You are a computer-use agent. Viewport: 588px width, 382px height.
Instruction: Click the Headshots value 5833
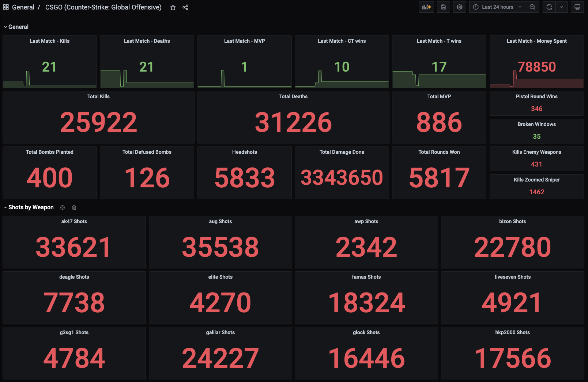245,177
